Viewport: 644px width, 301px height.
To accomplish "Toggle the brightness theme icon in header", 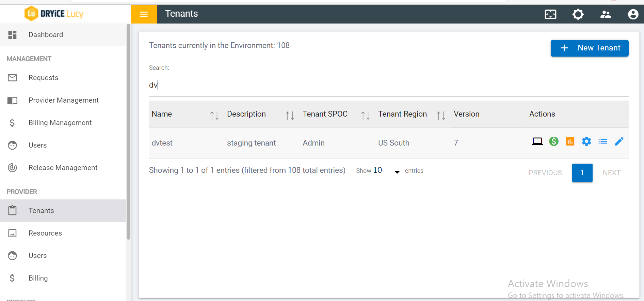I will 578,14.
